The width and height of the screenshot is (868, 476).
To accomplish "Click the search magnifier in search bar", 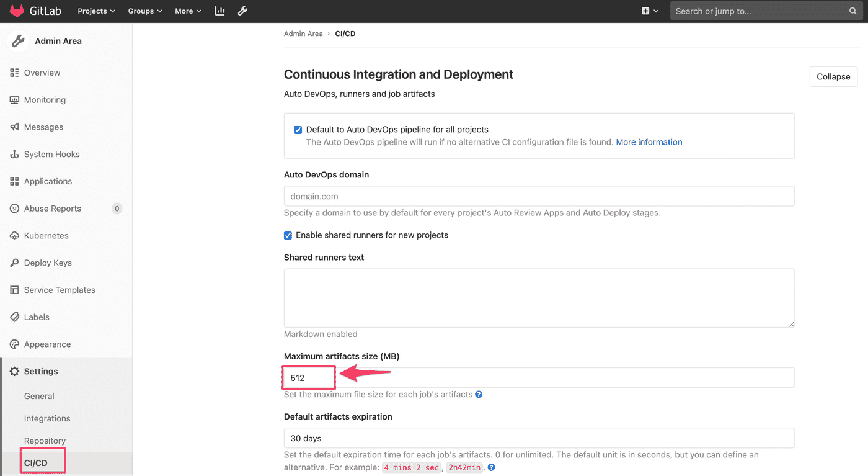I will (x=853, y=11).
